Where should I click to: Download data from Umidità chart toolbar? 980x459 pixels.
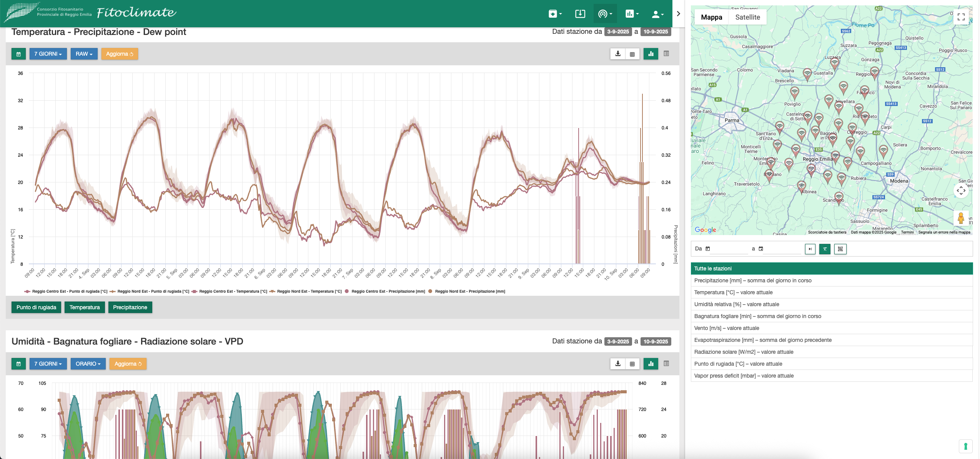617,364
